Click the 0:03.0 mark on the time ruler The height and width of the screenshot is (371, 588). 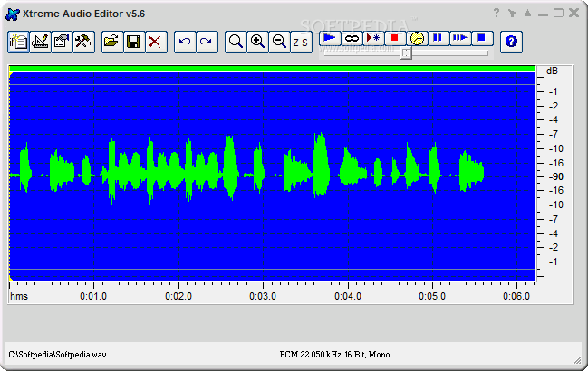click(x=263, y=296)
